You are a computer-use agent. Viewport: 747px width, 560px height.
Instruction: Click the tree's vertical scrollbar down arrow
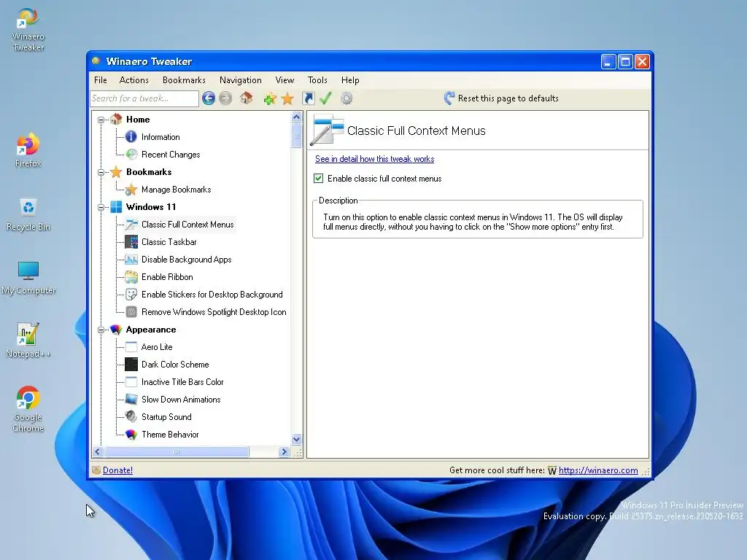tap(296, 439)
